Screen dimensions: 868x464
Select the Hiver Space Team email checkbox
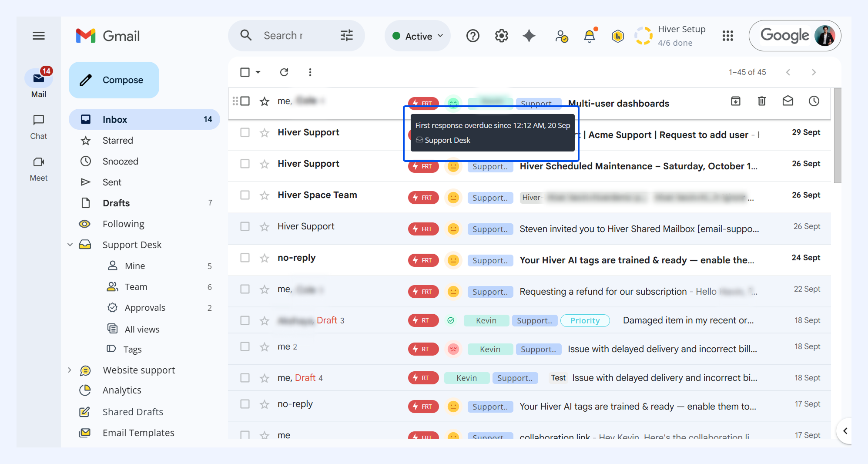pyautogui.click(x=245, y=195)
